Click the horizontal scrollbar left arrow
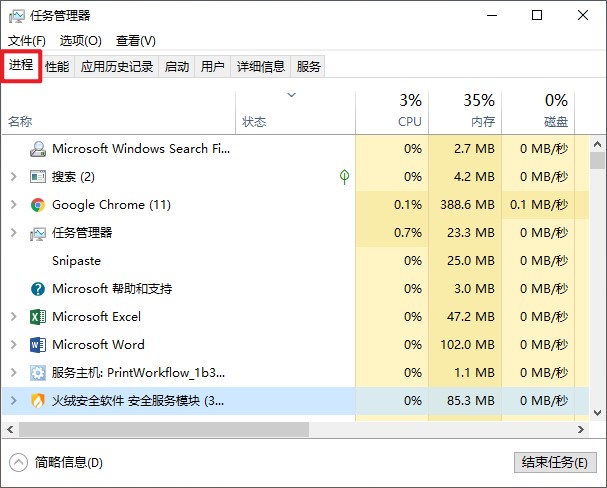 10,429
